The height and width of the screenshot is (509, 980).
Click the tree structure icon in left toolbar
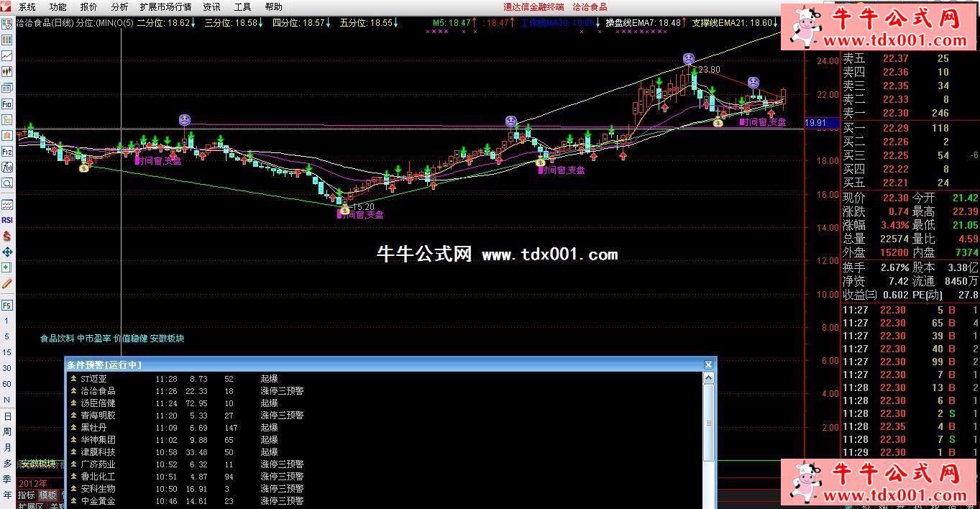point(7,119)
